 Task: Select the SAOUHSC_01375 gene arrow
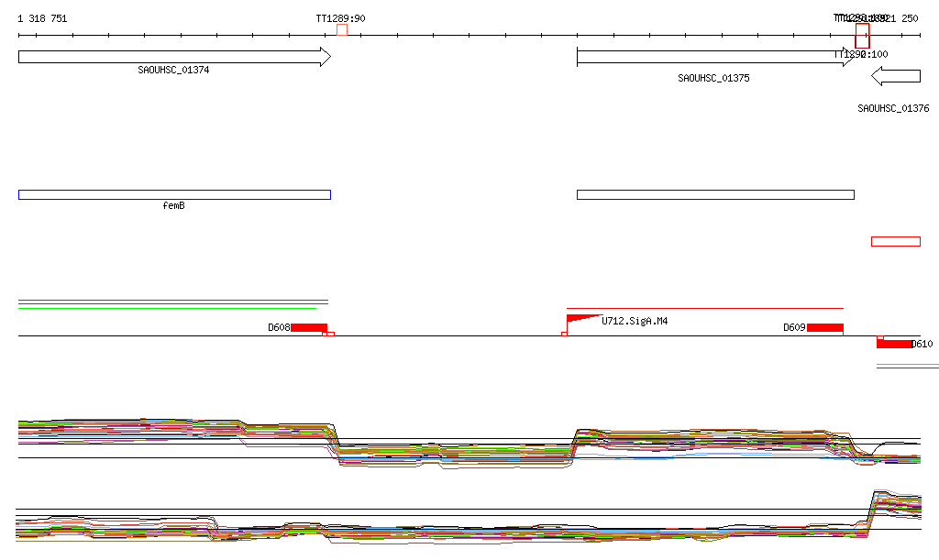pyautogui.click(x=715, y=57)
